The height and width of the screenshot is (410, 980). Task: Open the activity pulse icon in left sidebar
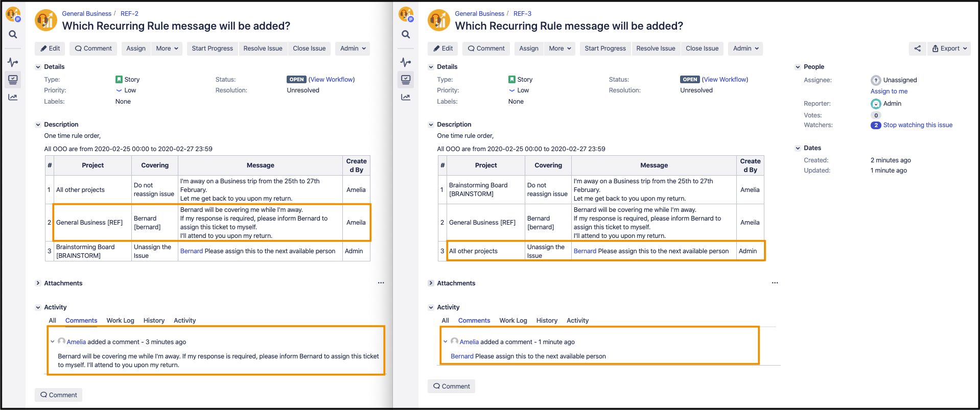[13, 62]
